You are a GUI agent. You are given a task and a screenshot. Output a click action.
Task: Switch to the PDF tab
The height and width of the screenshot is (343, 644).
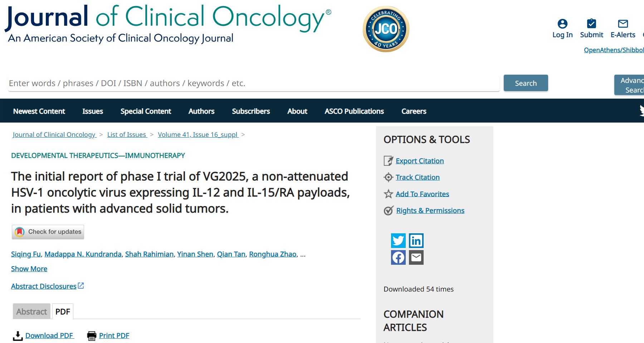pyautogui.click(x=63, y=312)
